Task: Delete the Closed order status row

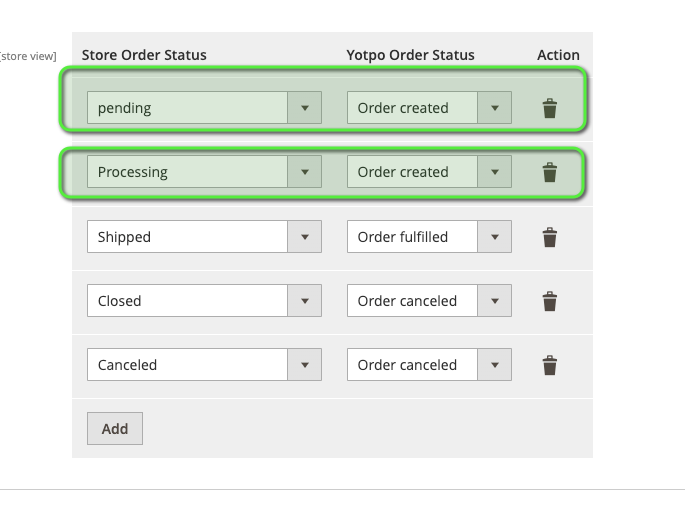Action: click(x=549, y=301)
